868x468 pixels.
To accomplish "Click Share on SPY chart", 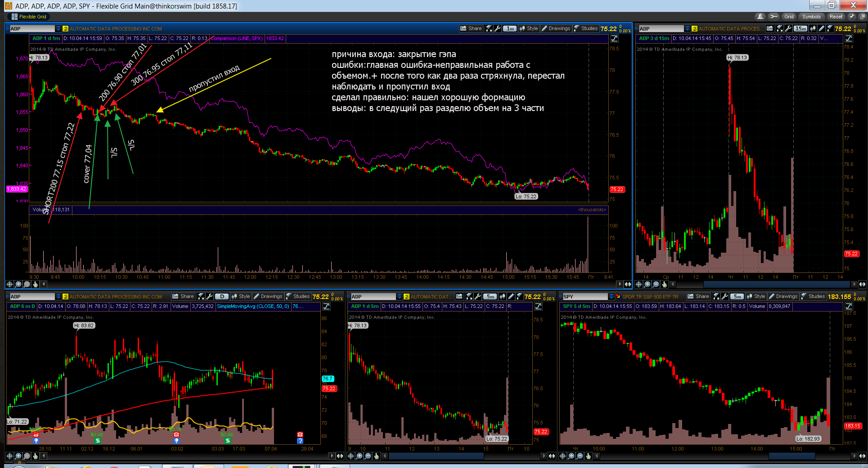I will coord(698,296).
